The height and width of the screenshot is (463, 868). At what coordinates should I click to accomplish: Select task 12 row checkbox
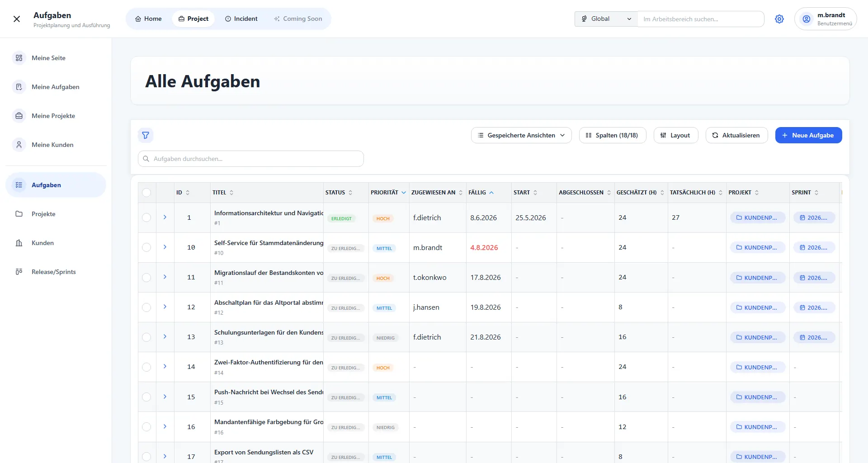pyautogui.click(x=146, y=307)
